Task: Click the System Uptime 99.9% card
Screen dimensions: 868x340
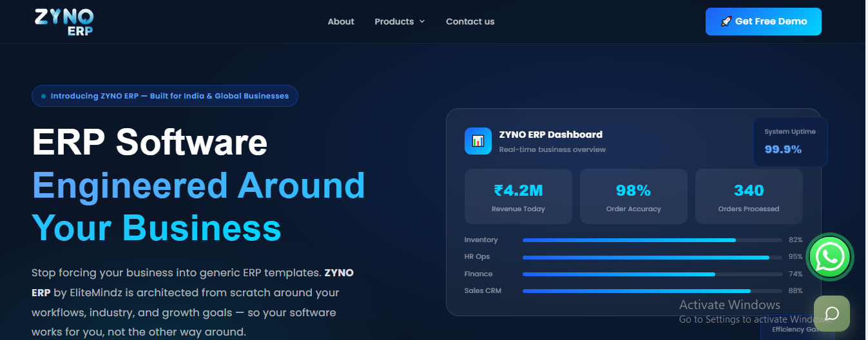Action: pos(790,142)
